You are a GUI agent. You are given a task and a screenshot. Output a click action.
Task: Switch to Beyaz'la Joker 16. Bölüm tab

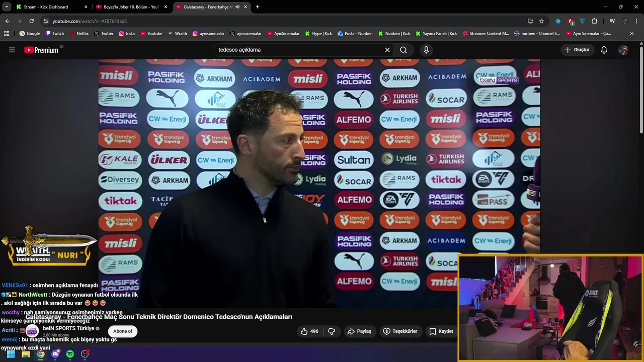pos(131,7)
